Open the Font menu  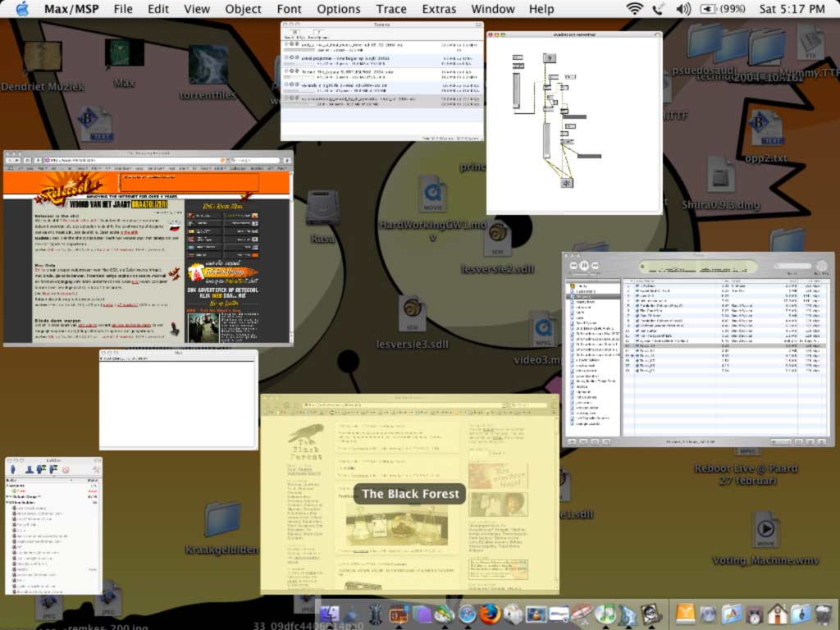coord(290,8)
